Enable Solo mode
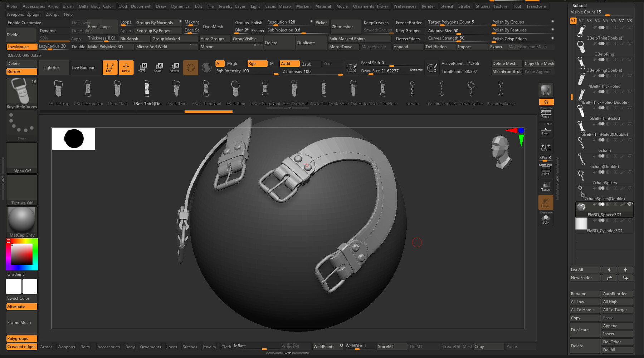 (x=546, y=219)
